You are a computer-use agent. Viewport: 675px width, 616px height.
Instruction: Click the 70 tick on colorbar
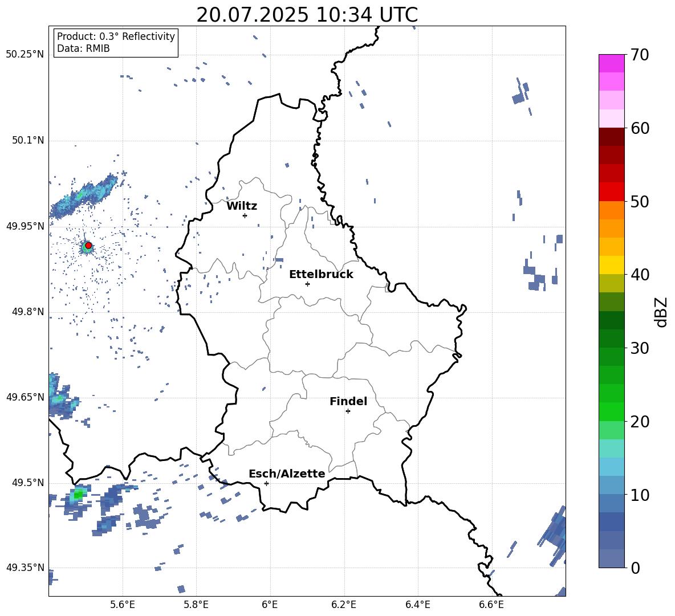pyautogui.click(x=640, y=55)
